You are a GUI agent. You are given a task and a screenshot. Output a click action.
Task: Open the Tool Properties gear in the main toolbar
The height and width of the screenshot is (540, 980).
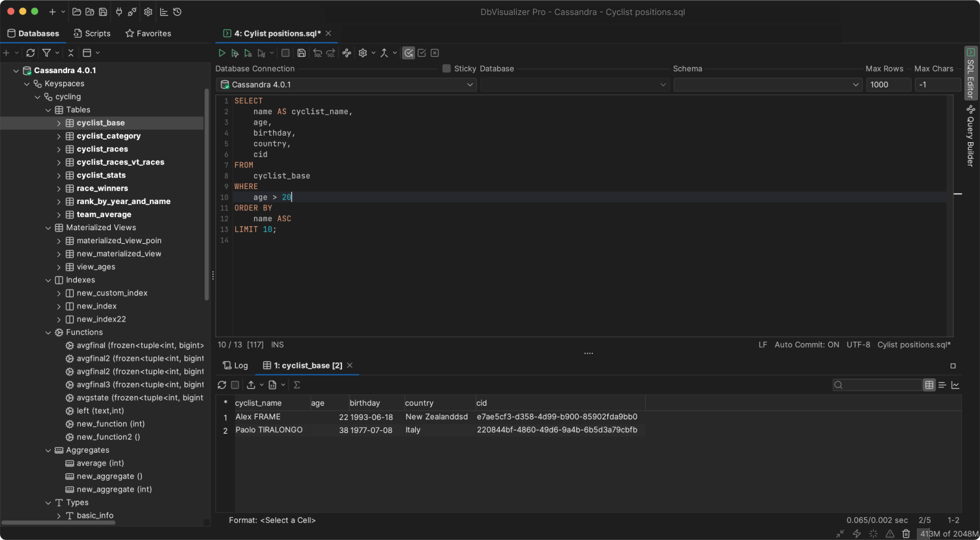click(148, 12)
